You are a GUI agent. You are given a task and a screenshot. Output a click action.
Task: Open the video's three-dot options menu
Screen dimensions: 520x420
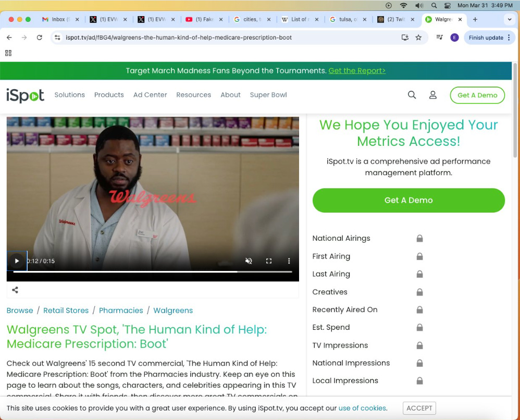[x=289, y=261]
